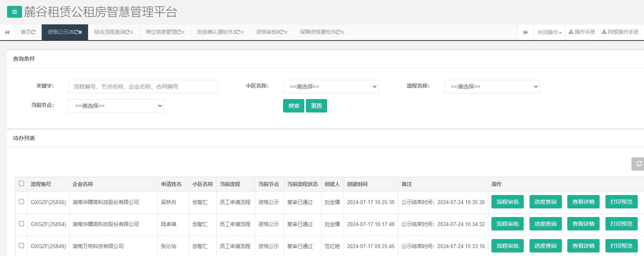This screenshot has height=256, width=644.
Task: Tick checkbox for row GXGZF(25856)
Action: click(22, 202)
